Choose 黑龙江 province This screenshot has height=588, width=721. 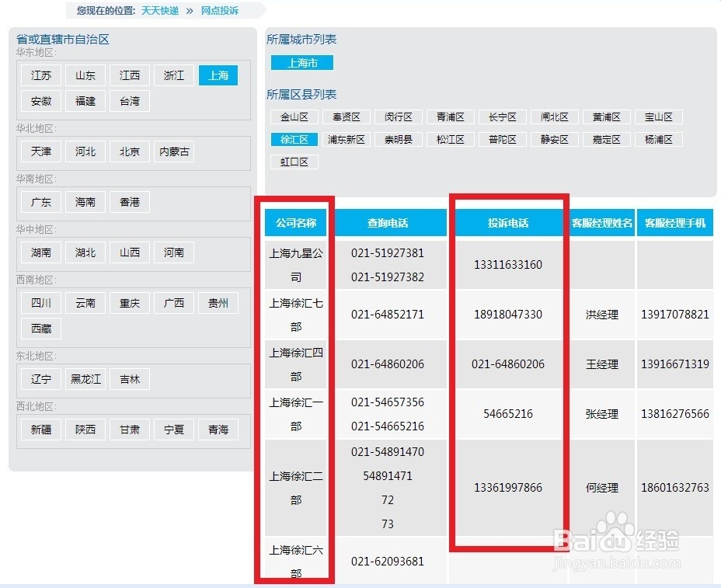tap(85, 379)
